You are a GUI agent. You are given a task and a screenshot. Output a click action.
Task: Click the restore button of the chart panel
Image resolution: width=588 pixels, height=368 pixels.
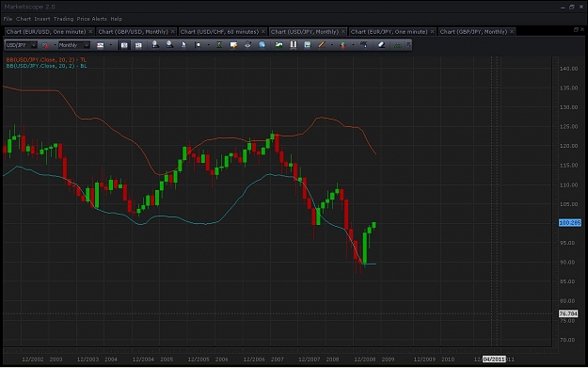click(x=576, y=29)
